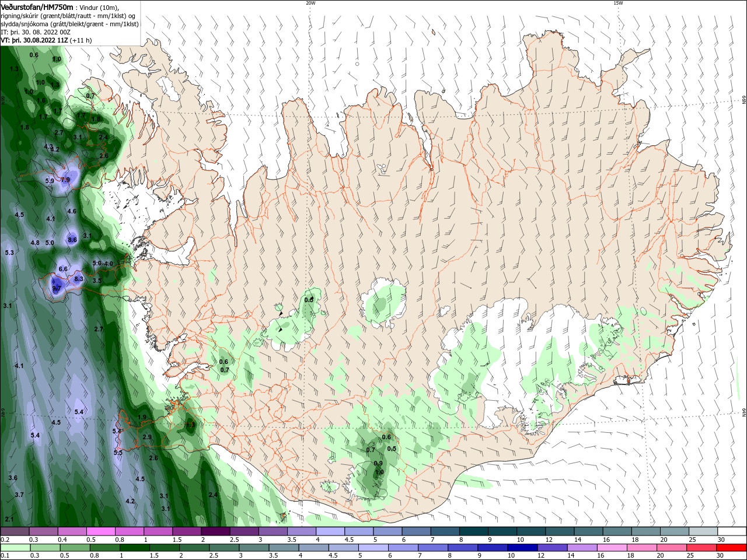Click the 7.9 precipitation value
The height and width of the screenshot is (560, 747).
pyautogui.click(x=65, y=180)
